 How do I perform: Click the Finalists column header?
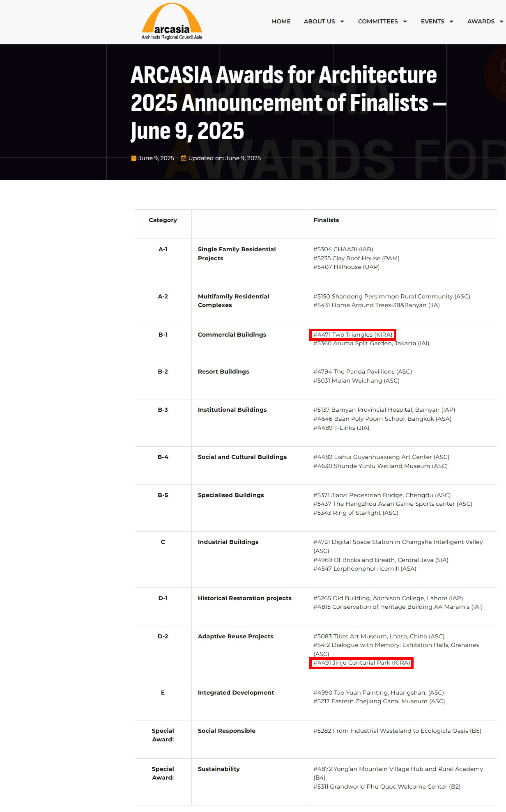click(x=326, y=220)
